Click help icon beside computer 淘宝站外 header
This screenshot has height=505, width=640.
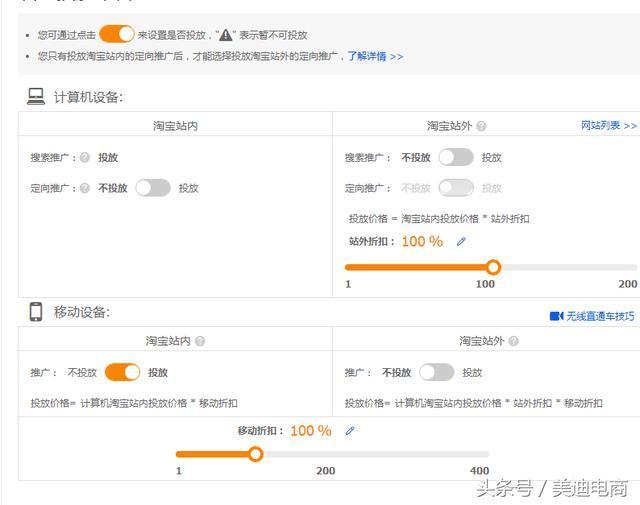(x=482, y=126)
